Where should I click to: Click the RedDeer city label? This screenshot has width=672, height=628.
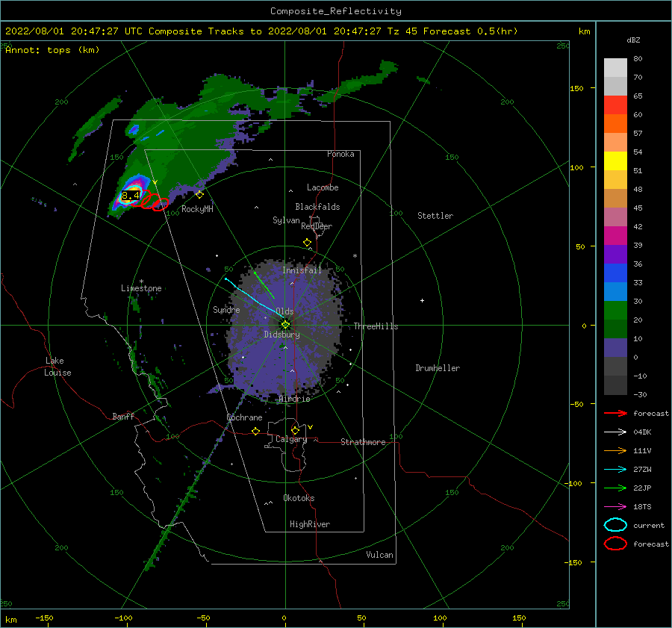click(317, 226)
